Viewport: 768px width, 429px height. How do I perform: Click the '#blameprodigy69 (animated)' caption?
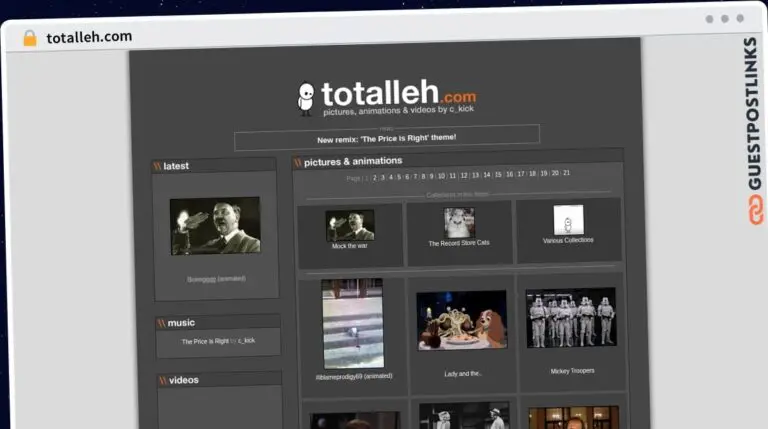(354, 377)
